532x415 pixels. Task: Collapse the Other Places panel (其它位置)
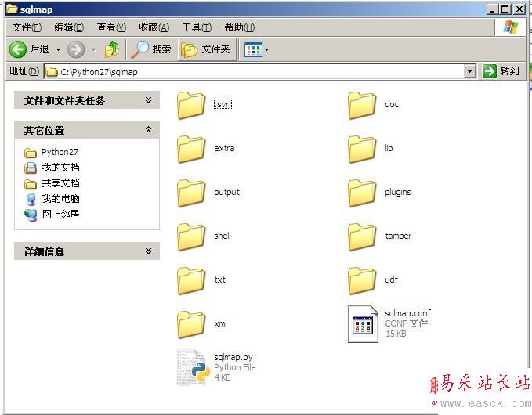[148, 129]
